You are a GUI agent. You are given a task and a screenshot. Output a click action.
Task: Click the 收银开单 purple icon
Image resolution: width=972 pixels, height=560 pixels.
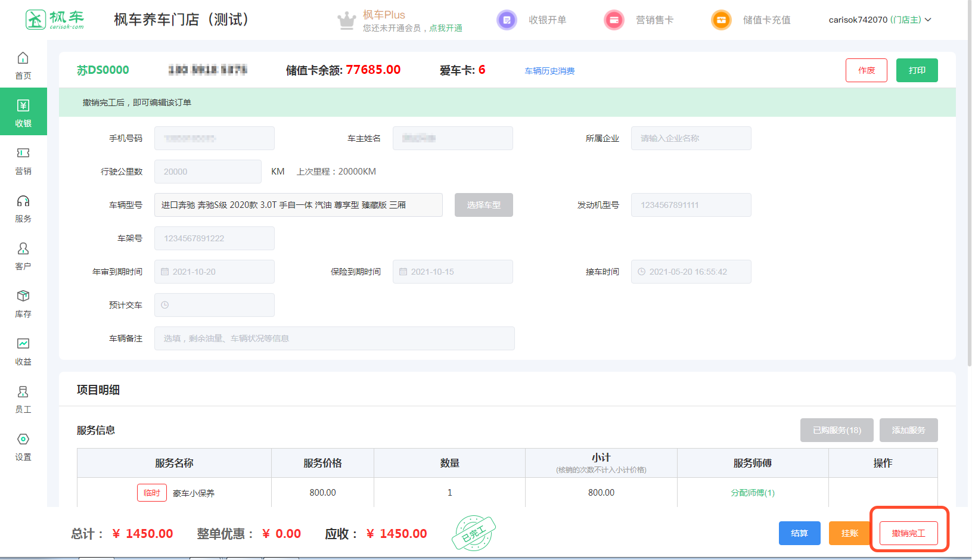pyautogui.click(x=507, y=20)
